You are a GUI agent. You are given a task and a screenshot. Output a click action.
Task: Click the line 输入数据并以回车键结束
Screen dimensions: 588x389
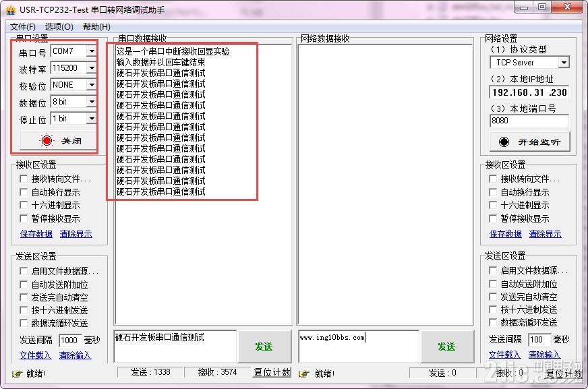point(161,62)
